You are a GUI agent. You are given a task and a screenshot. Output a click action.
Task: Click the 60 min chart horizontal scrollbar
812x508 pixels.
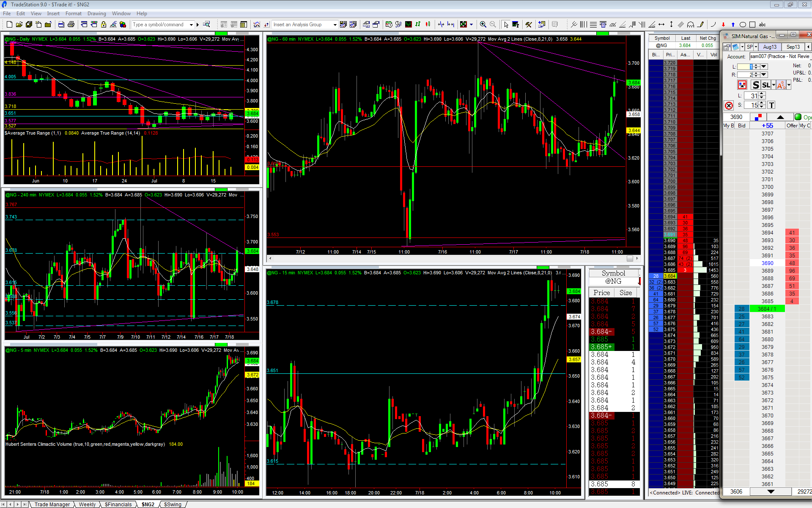[453, 258]
